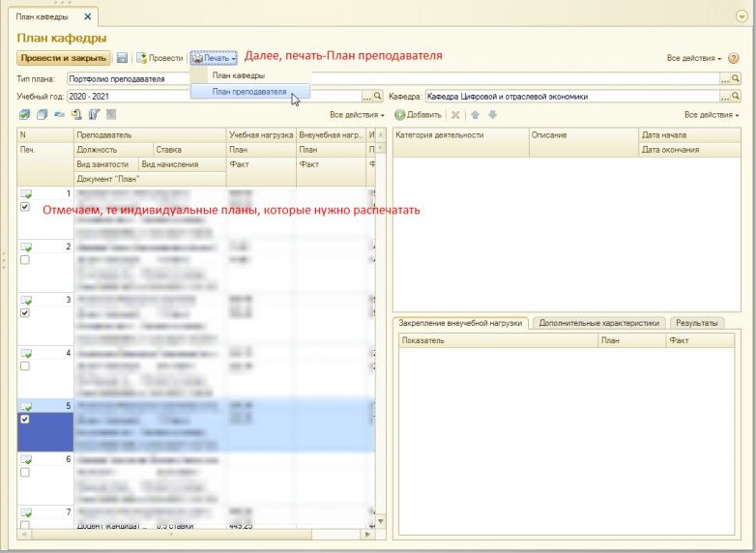
Task: Select План преподавателя from print menu
Action: pyautogui.click(x=249, y=92)
